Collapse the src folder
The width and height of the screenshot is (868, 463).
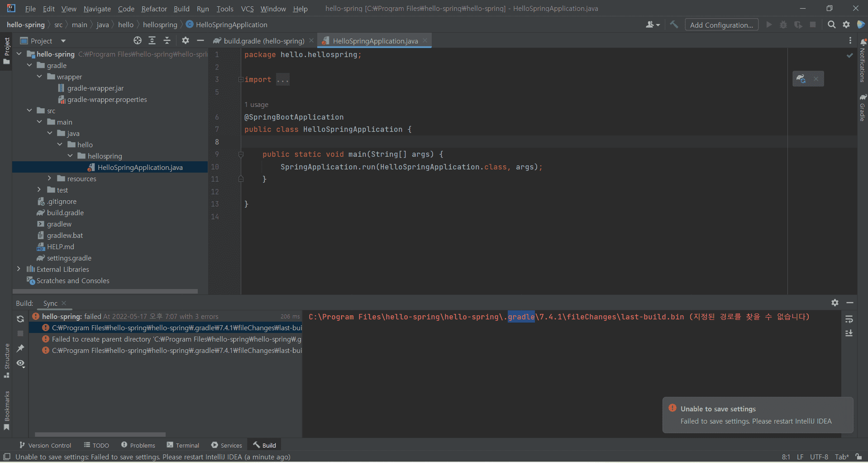click(x=29, y=111)
